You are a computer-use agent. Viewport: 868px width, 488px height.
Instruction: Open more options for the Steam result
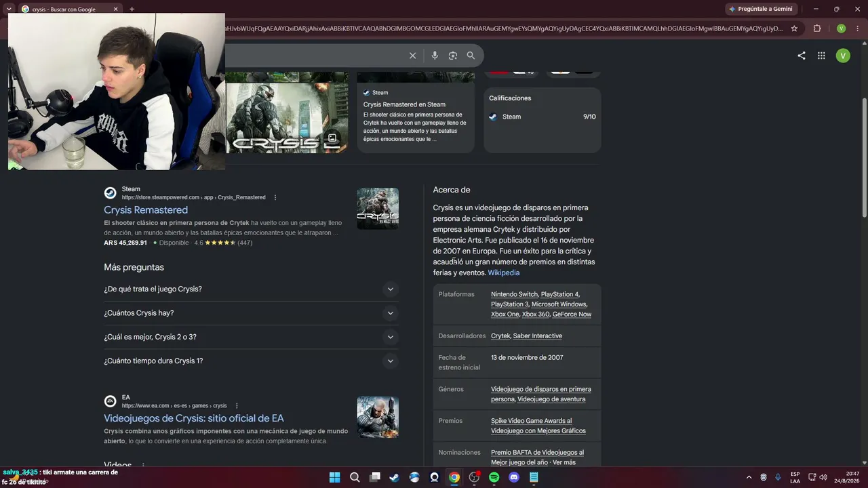(x=275, y=197)
